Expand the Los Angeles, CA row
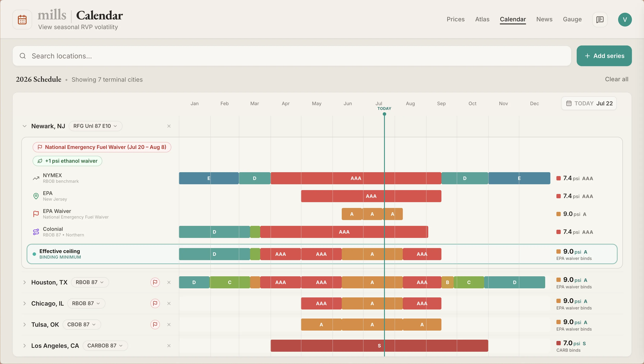This screenshot has height=364, width=644. click(x=25, y=346)
